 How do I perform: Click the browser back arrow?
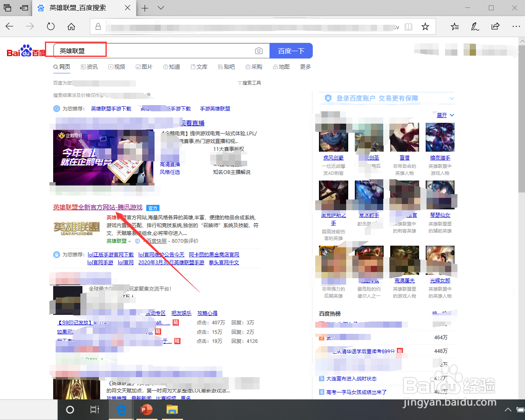click(x=9, y=26)
